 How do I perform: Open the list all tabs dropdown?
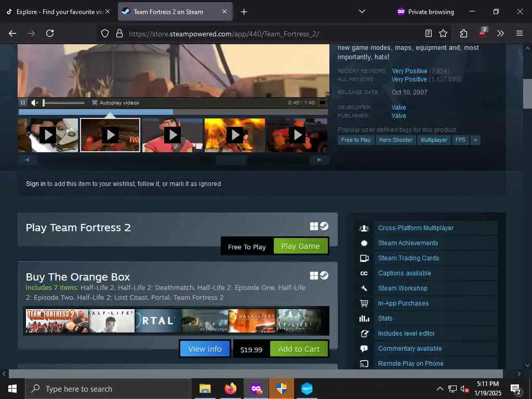pos(362,11)
